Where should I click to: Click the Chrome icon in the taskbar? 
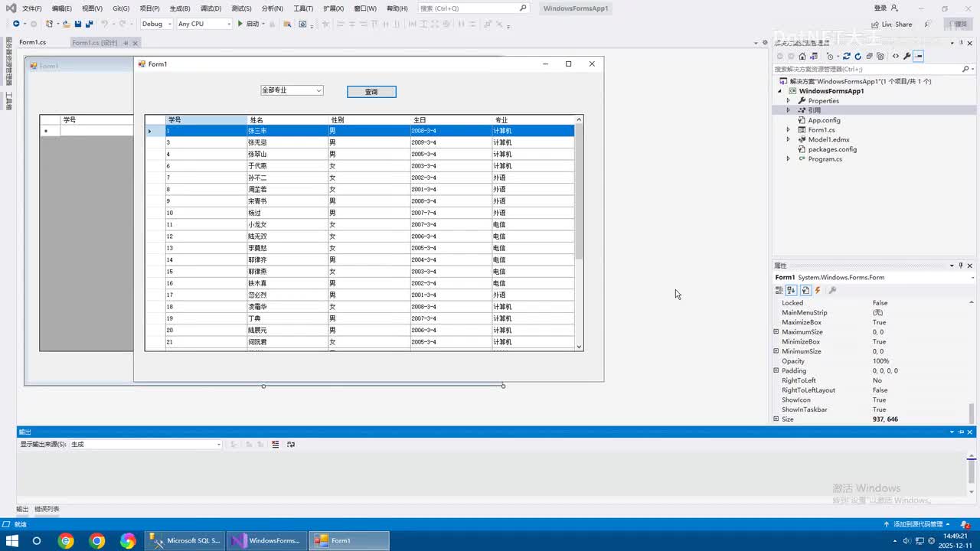pos(97,541)
